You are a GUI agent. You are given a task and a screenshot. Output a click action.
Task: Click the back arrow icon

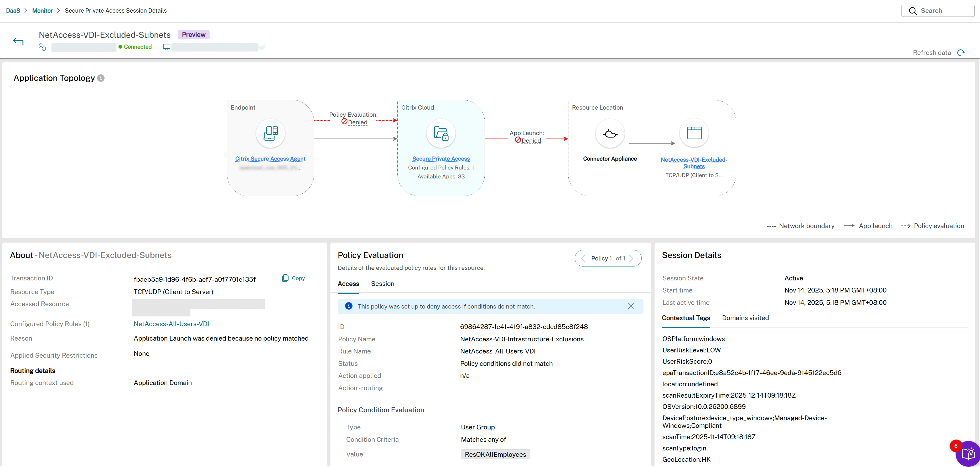pyautogui.click(x=18, y=41)
